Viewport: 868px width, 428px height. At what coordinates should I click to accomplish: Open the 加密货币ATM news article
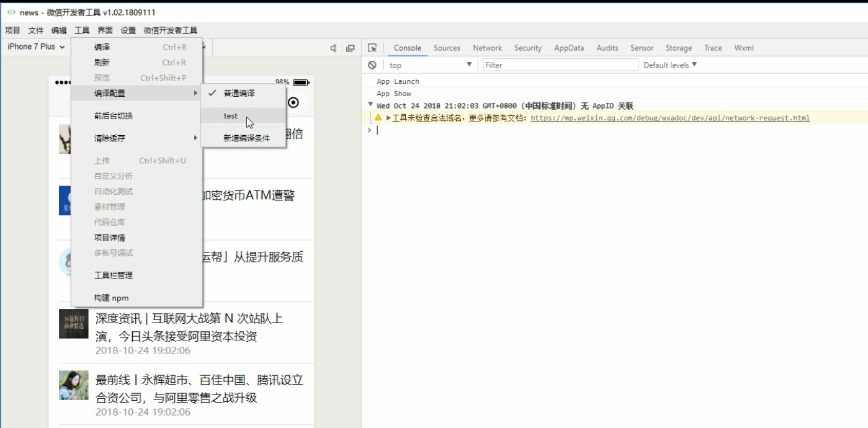coord(249,195)
